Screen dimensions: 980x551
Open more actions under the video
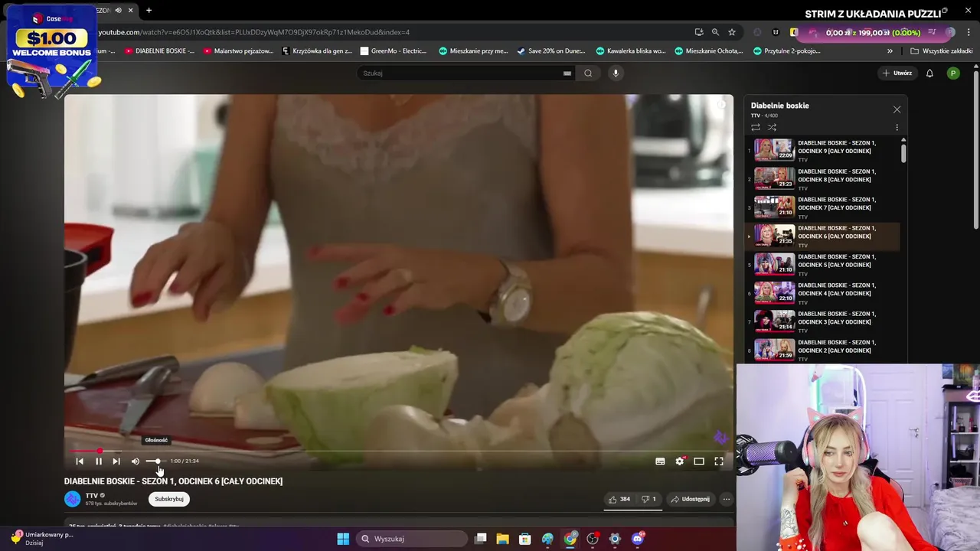(727, 499)
